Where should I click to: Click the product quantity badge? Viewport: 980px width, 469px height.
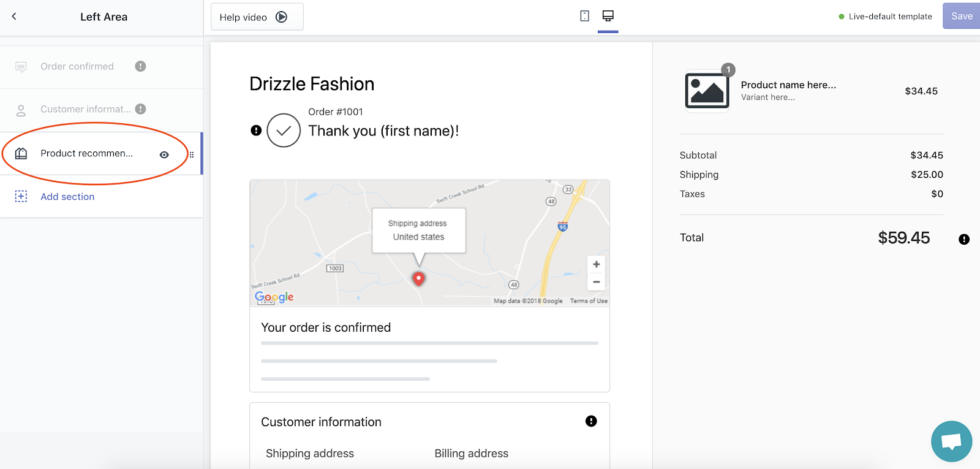728,70
